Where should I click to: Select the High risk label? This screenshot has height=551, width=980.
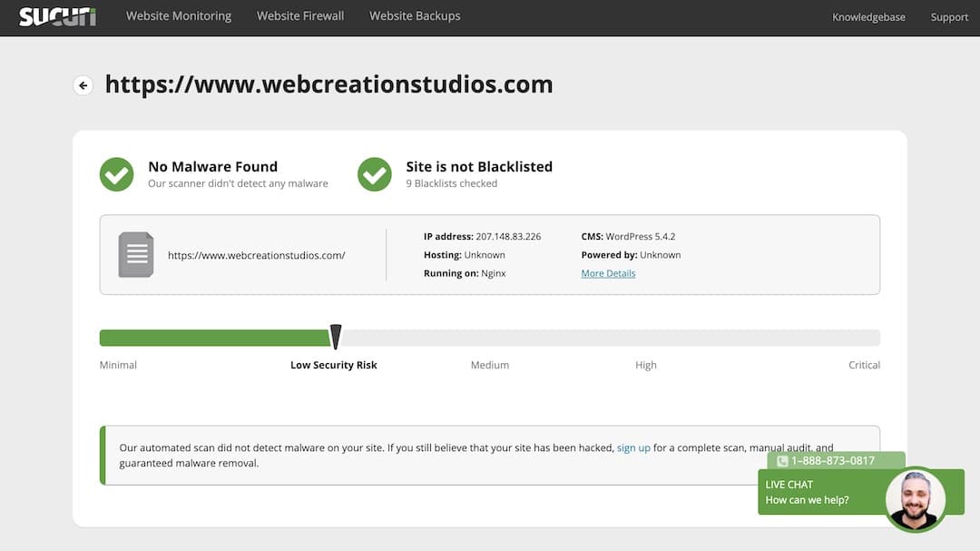pyautogui.click(x=646, y=365)
